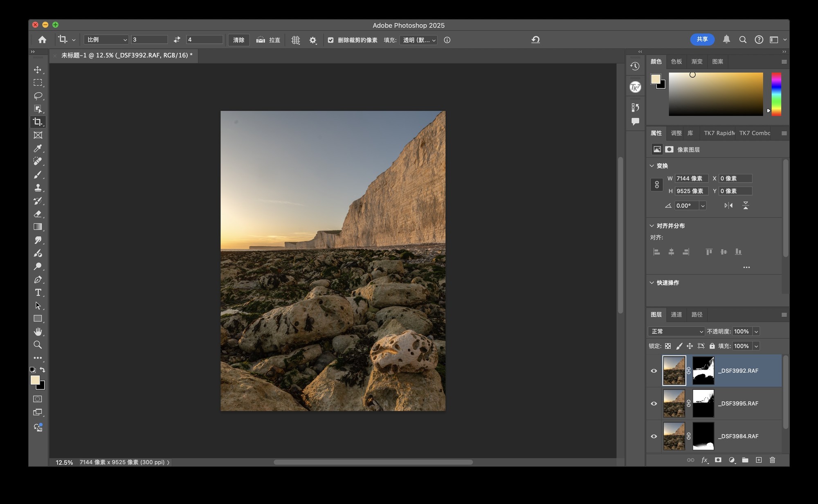Image resolution: width=818 pixels, height=504 pixels.
Task: Select the Hand tool
Action: (x=38, y=332)
